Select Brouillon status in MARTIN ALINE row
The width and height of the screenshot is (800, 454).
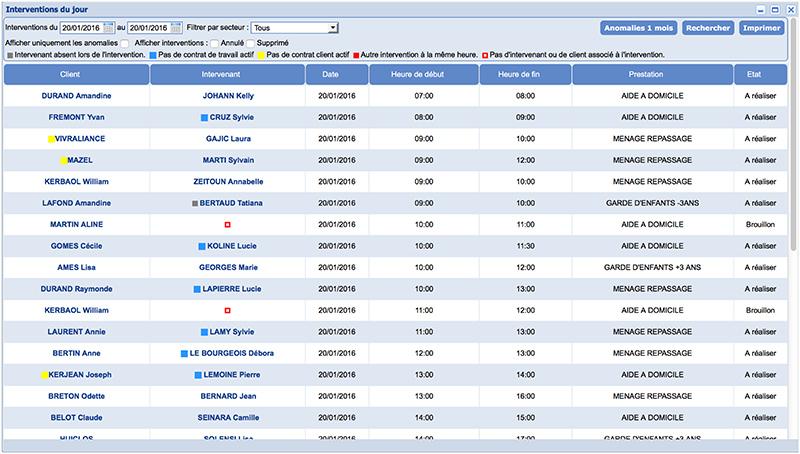(760, 224)
